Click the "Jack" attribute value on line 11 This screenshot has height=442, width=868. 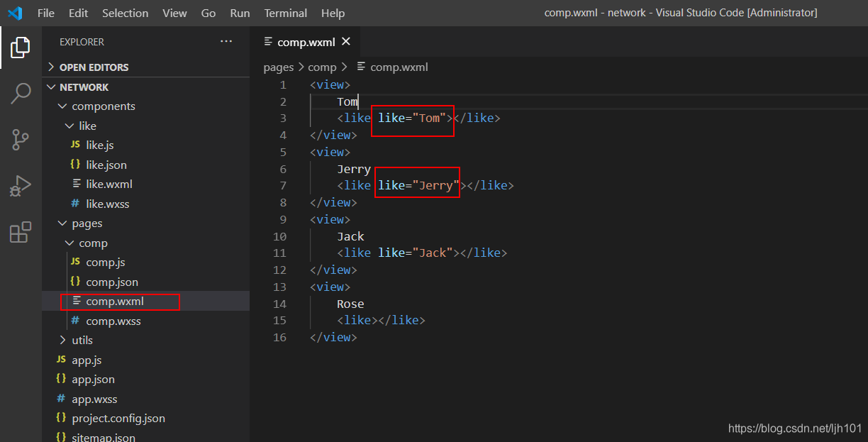click(x=433, y=253)
